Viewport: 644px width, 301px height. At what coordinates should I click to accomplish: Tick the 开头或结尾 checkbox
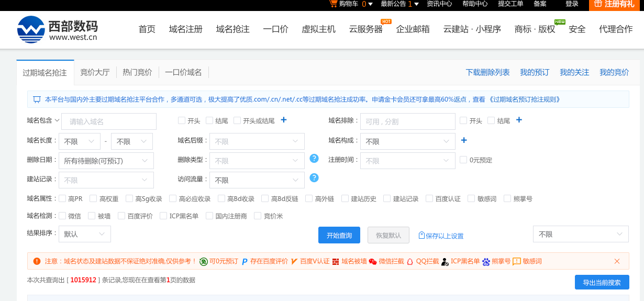click(x=237, y=120)
